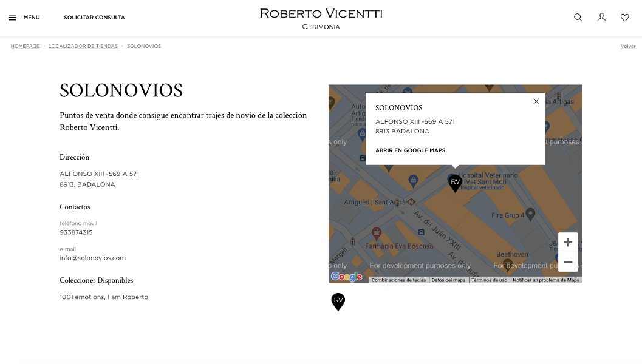This screenshot has height=364, width=642.
Task: Open Localizador de Tiendas breadcrumb
Action: click(83, 46)
